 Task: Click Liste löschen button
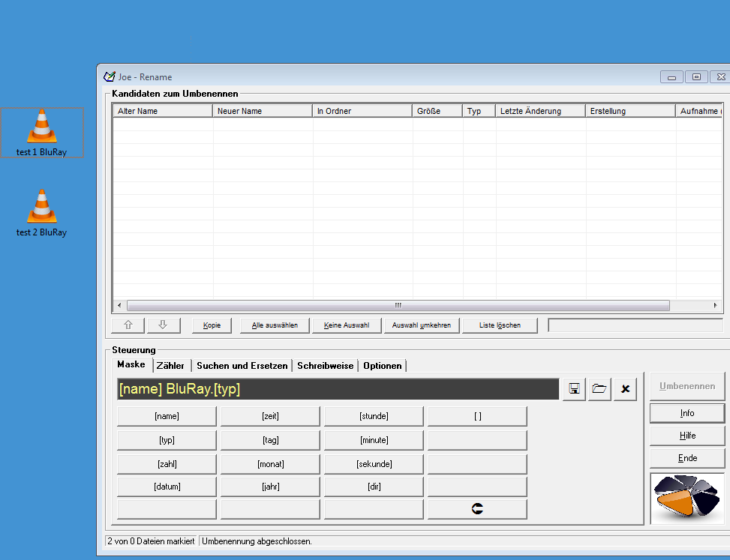tap(500, 325)
